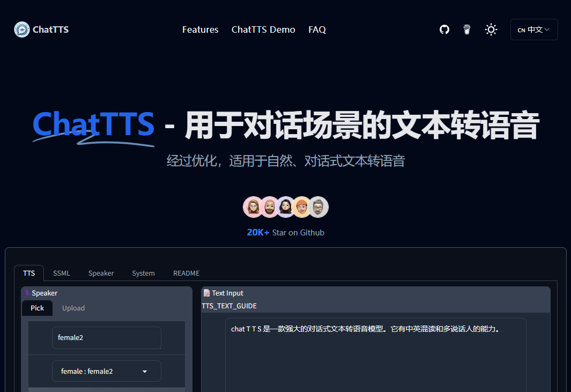Viewport: 571px width, 392px height.
Task: Toggle light theme with sun icon
Action: [x=491, y=29]
